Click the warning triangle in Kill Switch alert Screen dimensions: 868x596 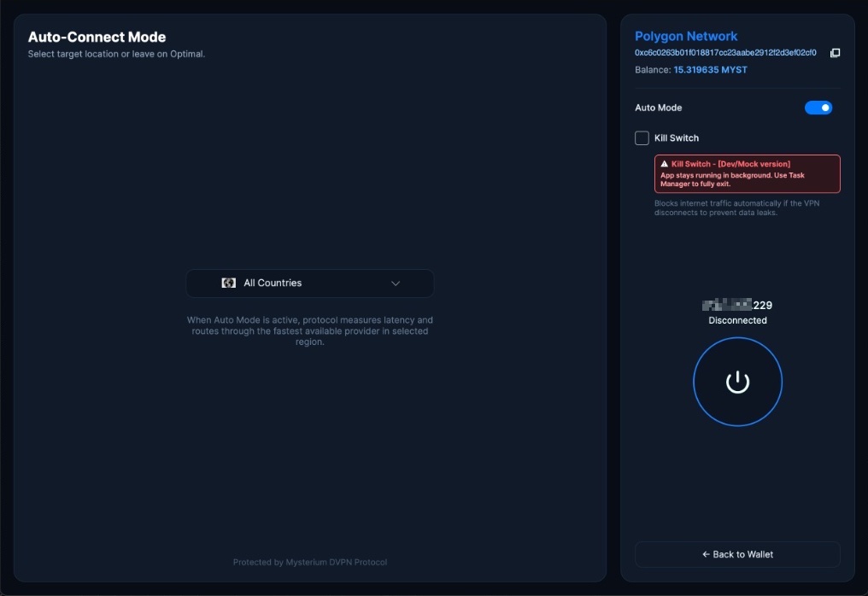point(665,164)
